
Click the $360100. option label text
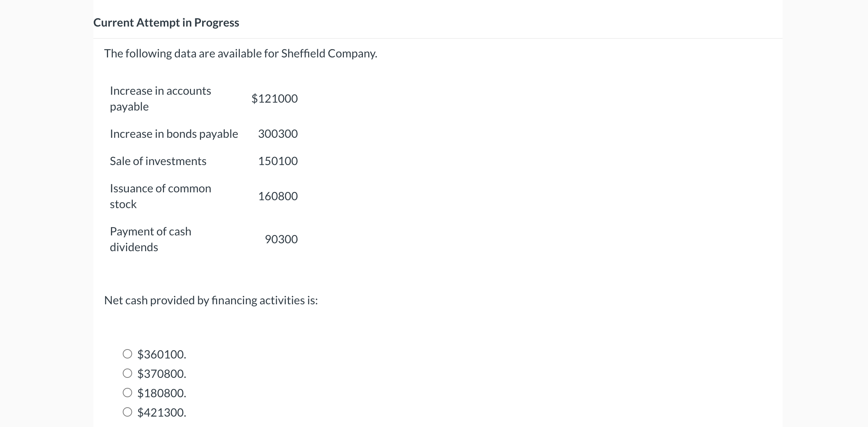[162, 355]
